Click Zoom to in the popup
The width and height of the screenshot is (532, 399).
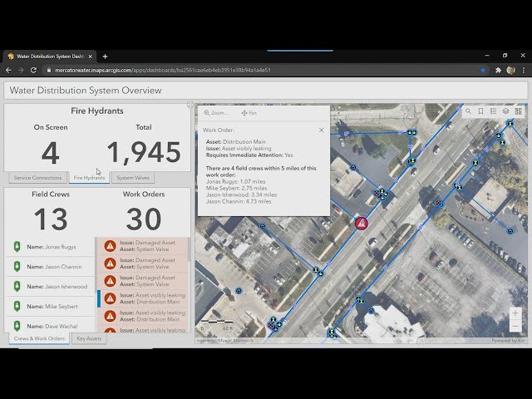coord(216,113)
